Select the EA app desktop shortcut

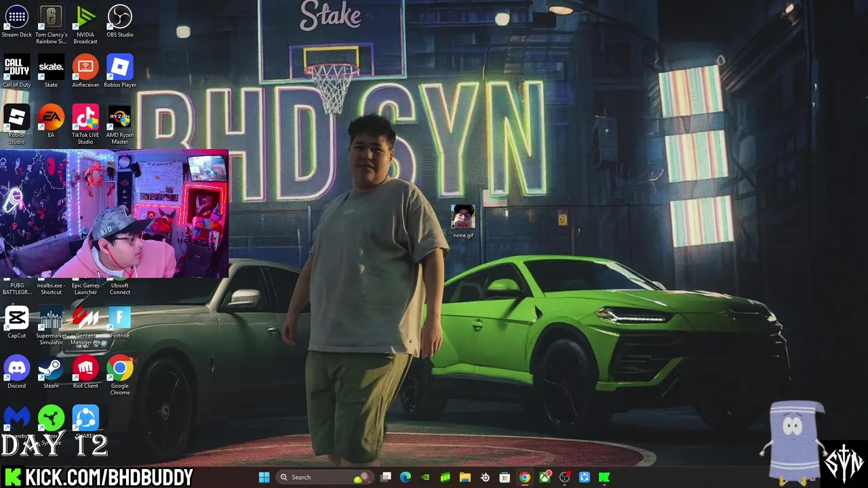(51, 121)
